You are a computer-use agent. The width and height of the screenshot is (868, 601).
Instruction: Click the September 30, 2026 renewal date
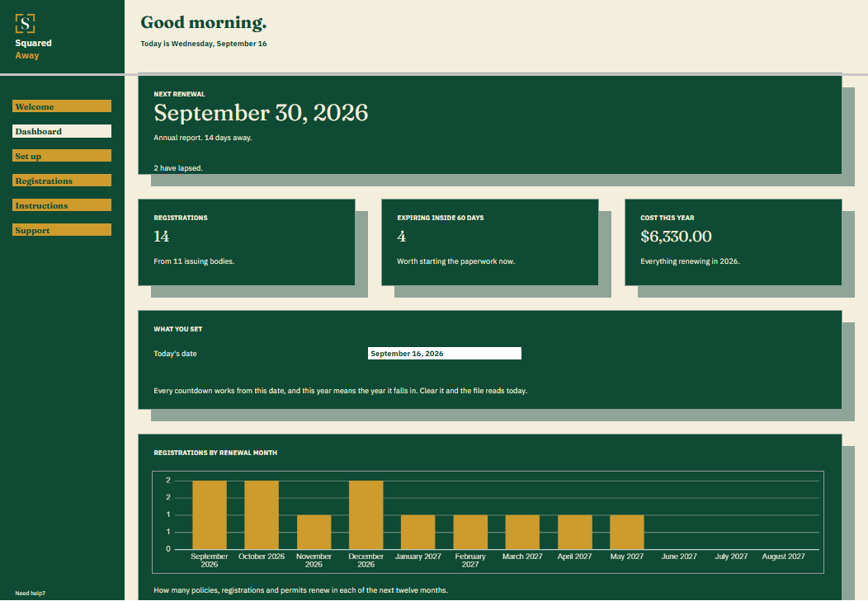tap(261, 113)
